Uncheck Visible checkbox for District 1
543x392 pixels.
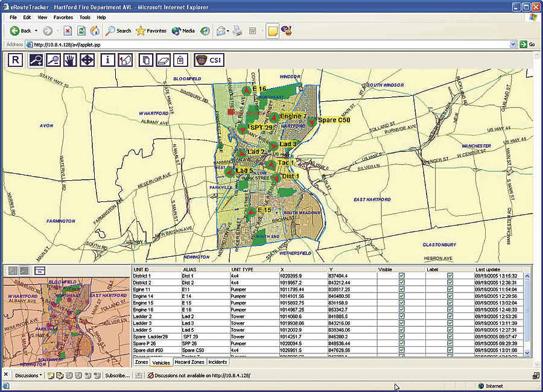pos(401,276)
